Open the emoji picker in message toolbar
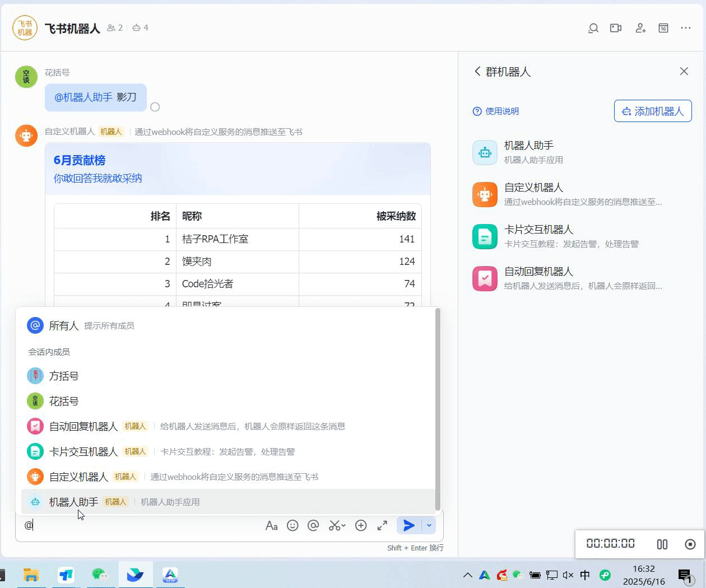The width and height of the screenshot is (706, 588). 292,525
